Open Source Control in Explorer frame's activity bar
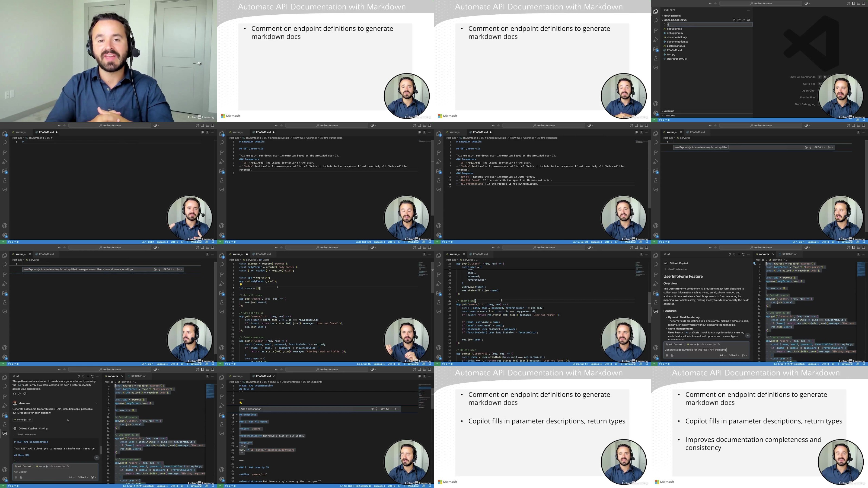The width and height of the screenshot is (868, 488). pyautogui.click(x=656, y=30)
